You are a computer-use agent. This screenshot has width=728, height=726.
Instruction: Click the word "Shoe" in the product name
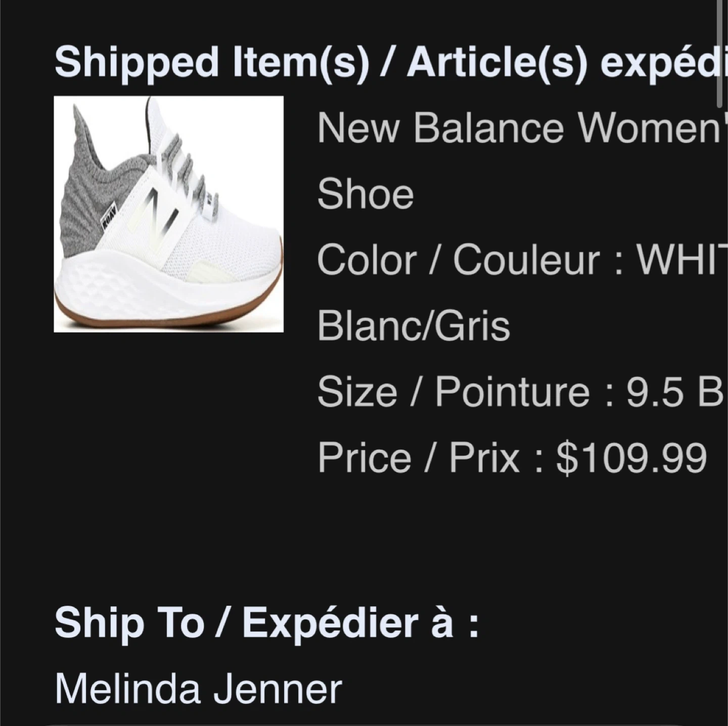point(365,195)
